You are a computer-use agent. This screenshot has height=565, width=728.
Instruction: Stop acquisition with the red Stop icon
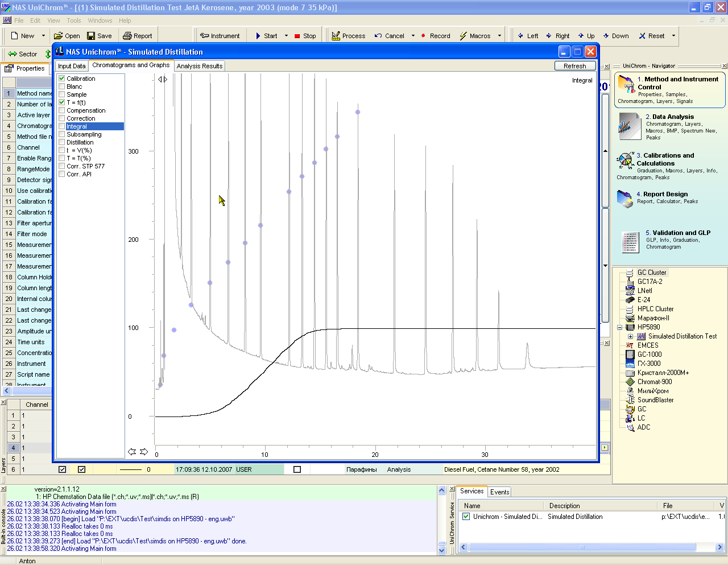click(297, 36)
